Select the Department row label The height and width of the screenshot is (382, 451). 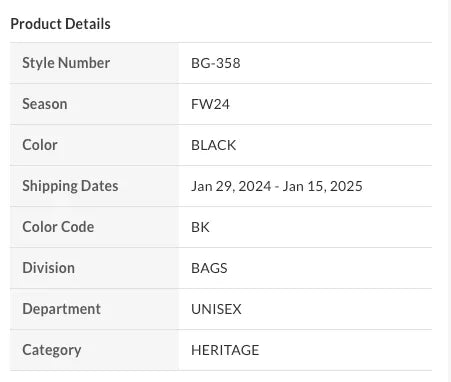(x=61, y=309)
